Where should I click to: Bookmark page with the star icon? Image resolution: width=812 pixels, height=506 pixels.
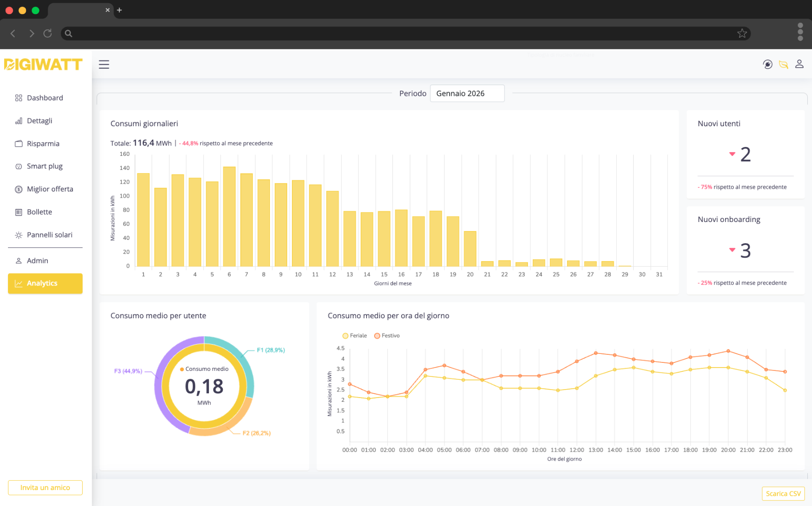pyautogui.click(x=742, y=33)
